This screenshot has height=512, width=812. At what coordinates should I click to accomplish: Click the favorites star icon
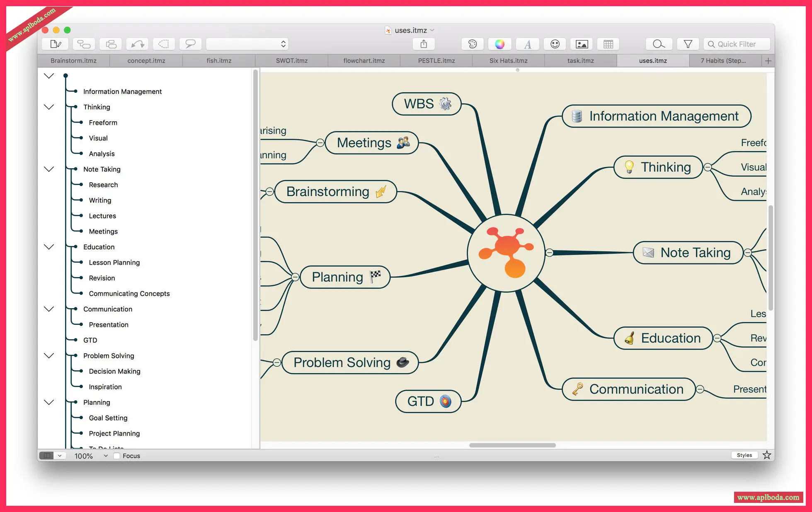(767, 455)
